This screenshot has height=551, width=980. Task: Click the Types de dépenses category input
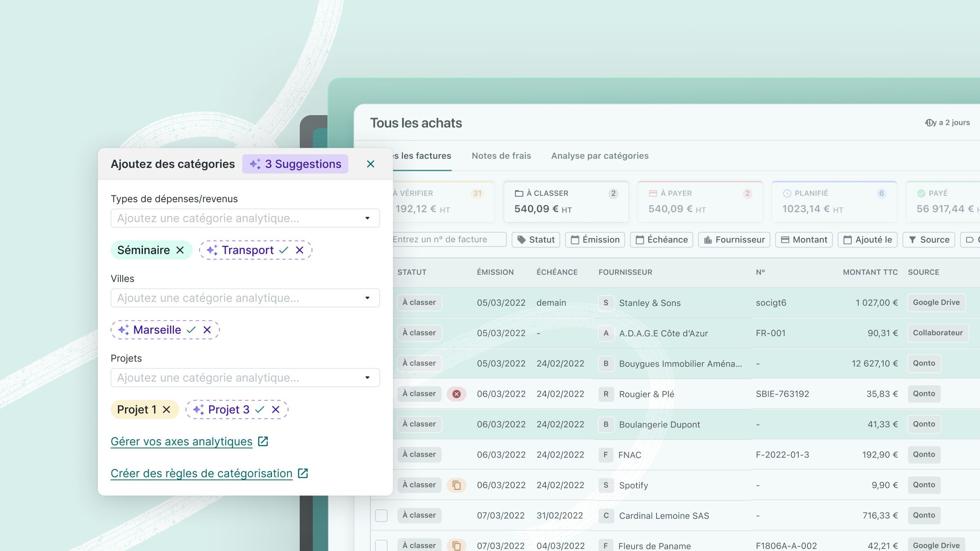click(x=245, y=218)
